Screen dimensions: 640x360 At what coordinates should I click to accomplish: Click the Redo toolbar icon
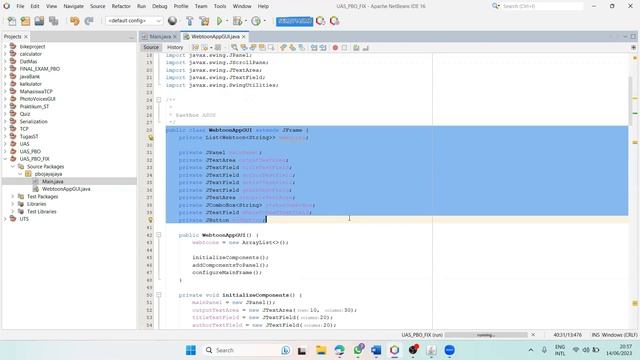click(x=89, y=21)
